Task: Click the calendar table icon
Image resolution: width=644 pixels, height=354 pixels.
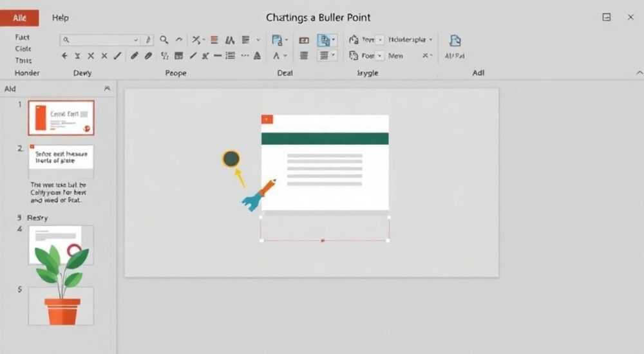Action: [x=178, y=55]
